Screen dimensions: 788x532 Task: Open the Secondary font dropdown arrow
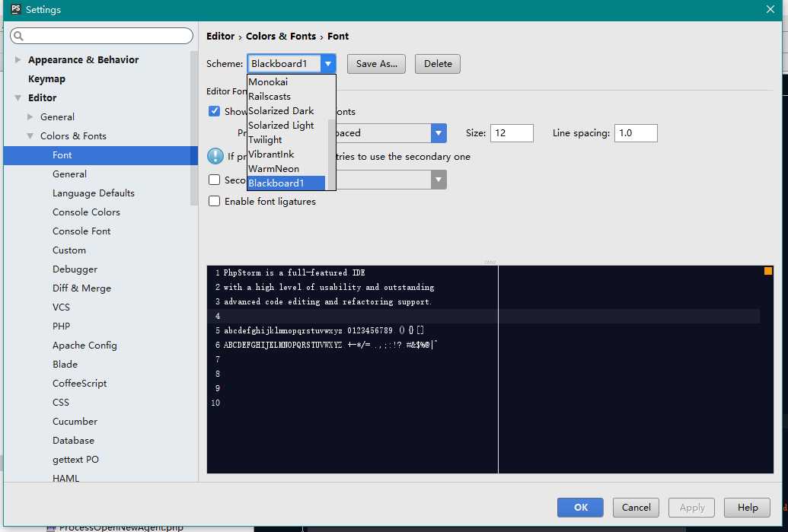(439, 180)
